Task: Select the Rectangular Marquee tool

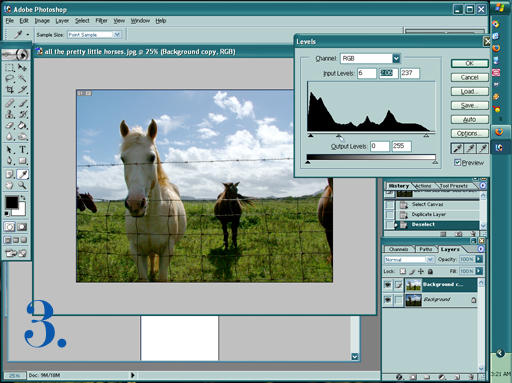Action: [x=10, y=67]
